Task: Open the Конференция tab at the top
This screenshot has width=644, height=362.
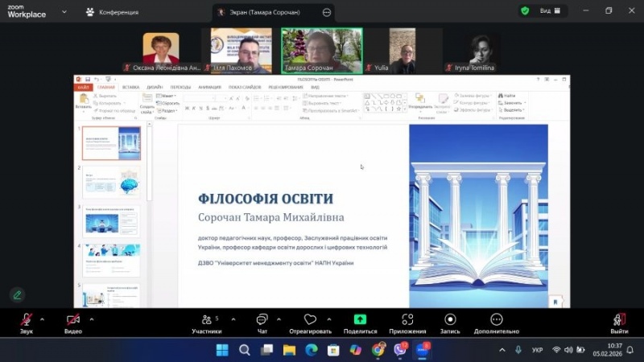Action: click(x=111, y=12)
